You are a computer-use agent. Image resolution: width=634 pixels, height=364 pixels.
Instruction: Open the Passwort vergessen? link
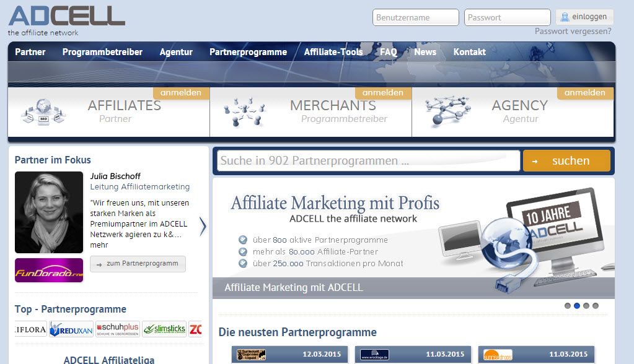point(573,31)
